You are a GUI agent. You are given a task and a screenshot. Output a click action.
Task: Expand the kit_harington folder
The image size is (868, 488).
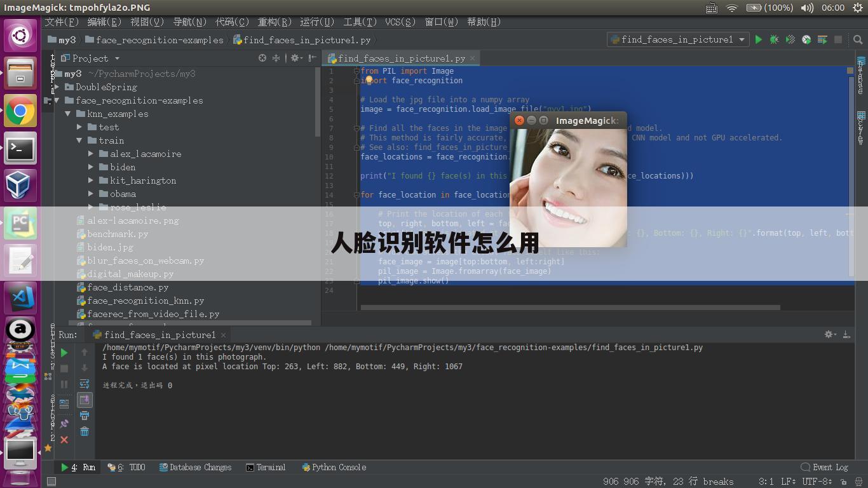(x=91, y=180)
